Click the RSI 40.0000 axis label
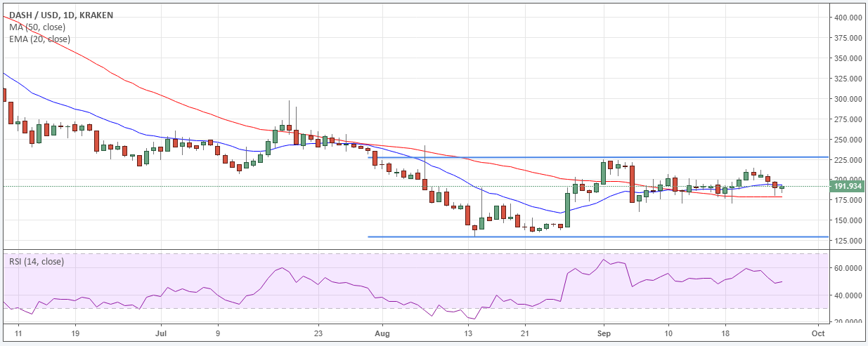 pos(847,295)
